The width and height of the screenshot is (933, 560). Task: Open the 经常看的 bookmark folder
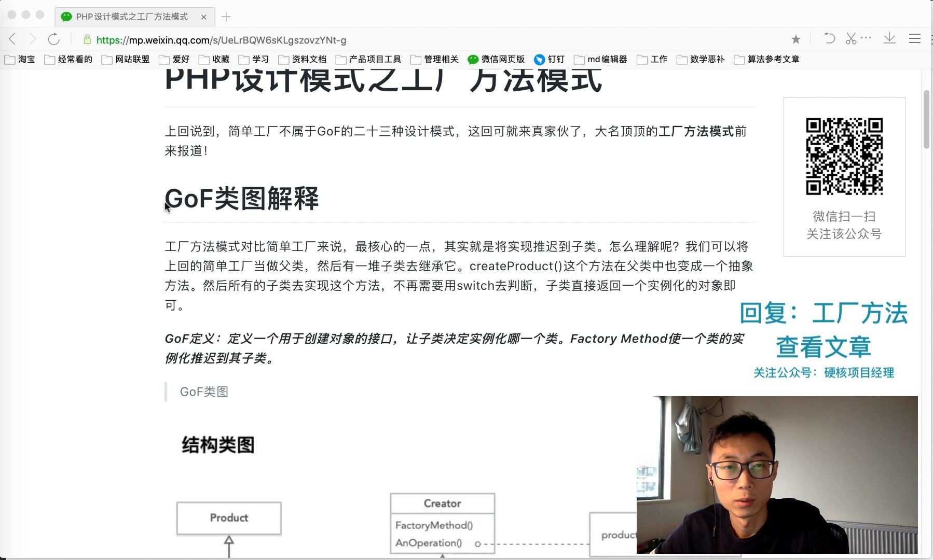tap(68, 59)
